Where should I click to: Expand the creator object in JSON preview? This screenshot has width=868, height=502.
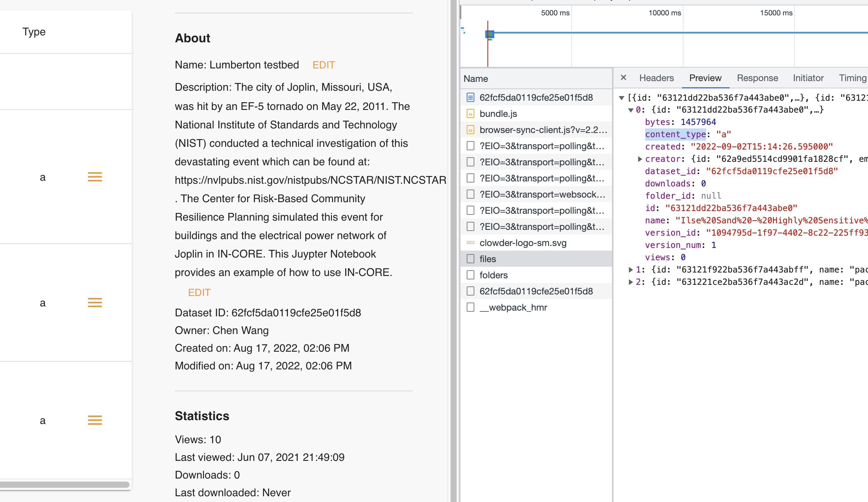coord(640,159)
